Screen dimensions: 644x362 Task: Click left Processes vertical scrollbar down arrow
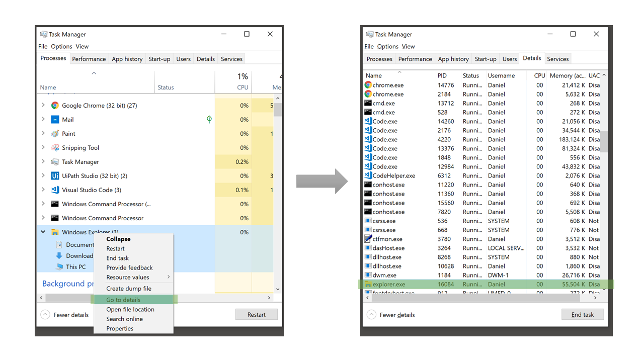pos(278,289)
